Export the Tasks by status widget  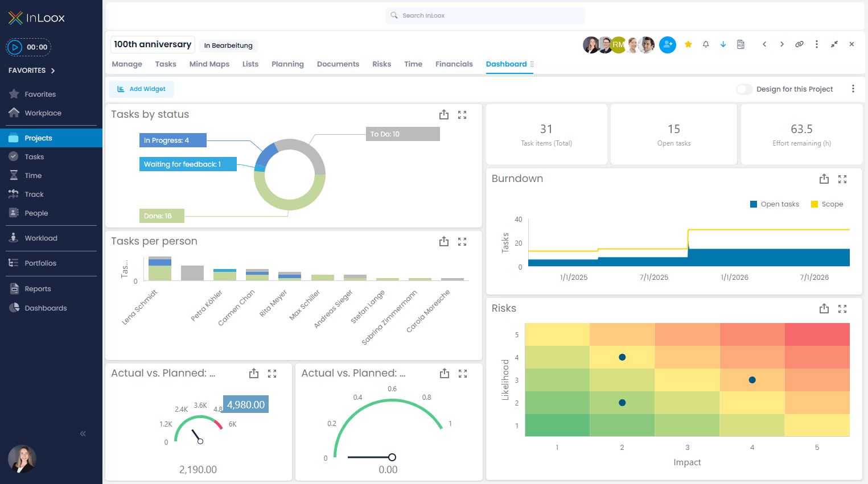[x=444, y=114]
